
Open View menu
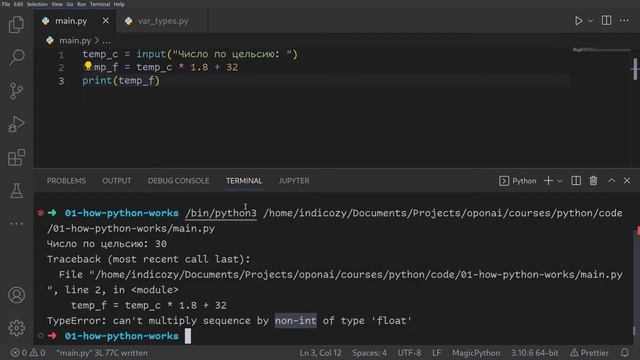point(57,4)
